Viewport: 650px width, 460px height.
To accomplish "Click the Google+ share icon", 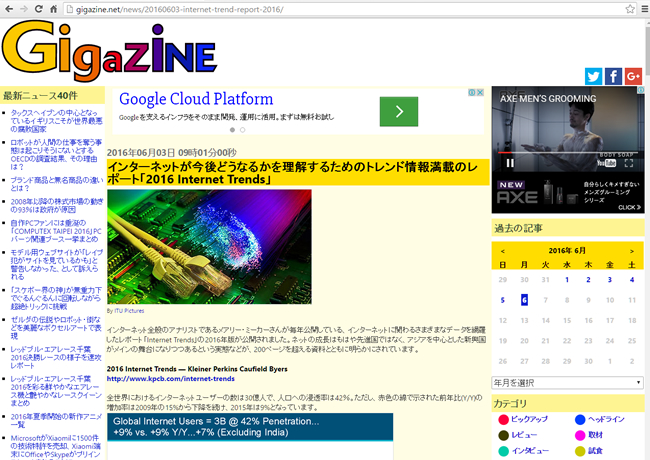I will pyautogui.click(x=632, y=76).
